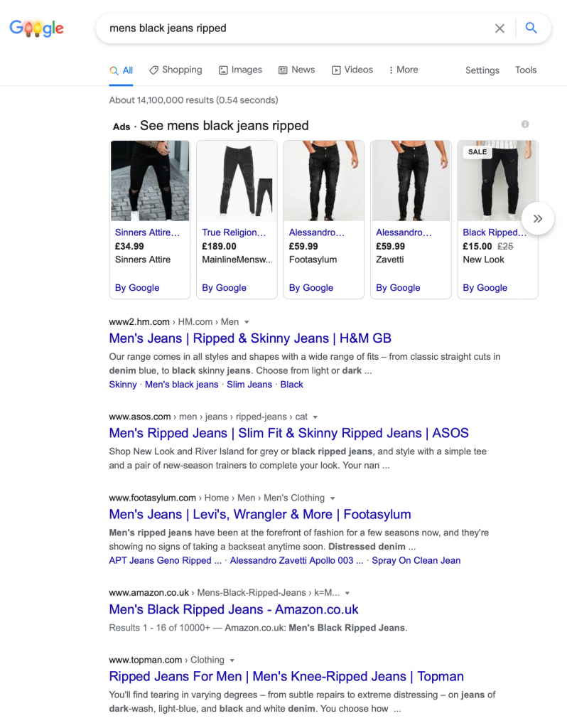Click the About 14,100,000 results text
Viewport: 567px width, 728px height.
(193, 100)
